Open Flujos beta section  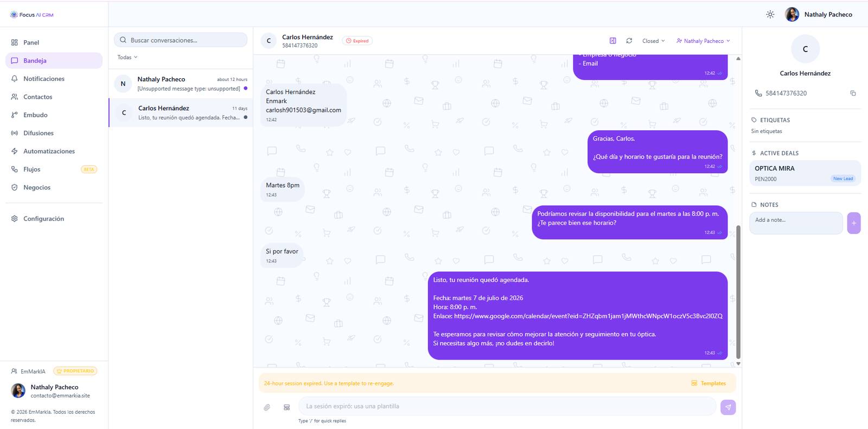tap(54, 169)
